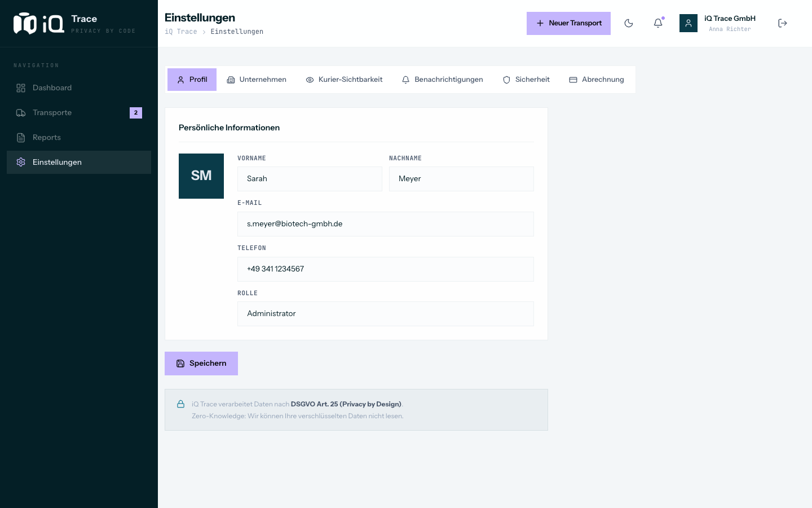Screen dimensions: 812x508
Task: Click the E-Mail input field
Action: 386,224
